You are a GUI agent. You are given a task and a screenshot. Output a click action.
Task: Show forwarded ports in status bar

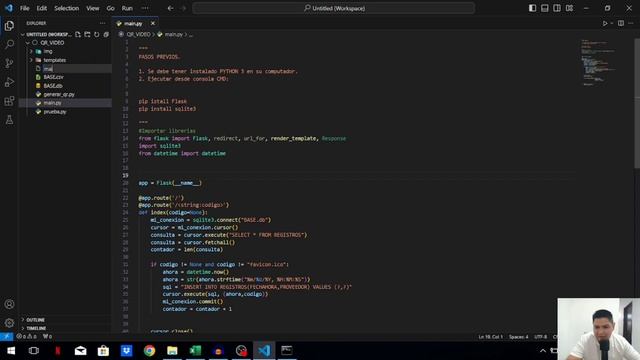point(47,336)
